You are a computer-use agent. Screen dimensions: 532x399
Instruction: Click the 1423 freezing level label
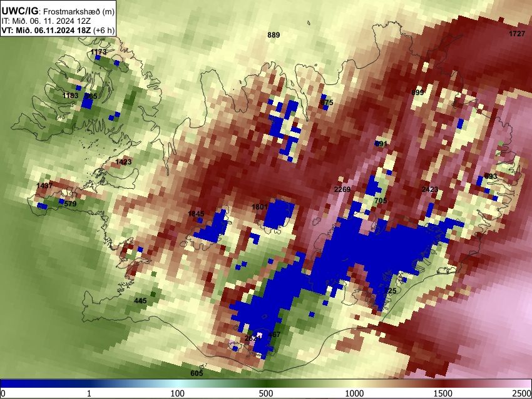[x=123, y=162]
